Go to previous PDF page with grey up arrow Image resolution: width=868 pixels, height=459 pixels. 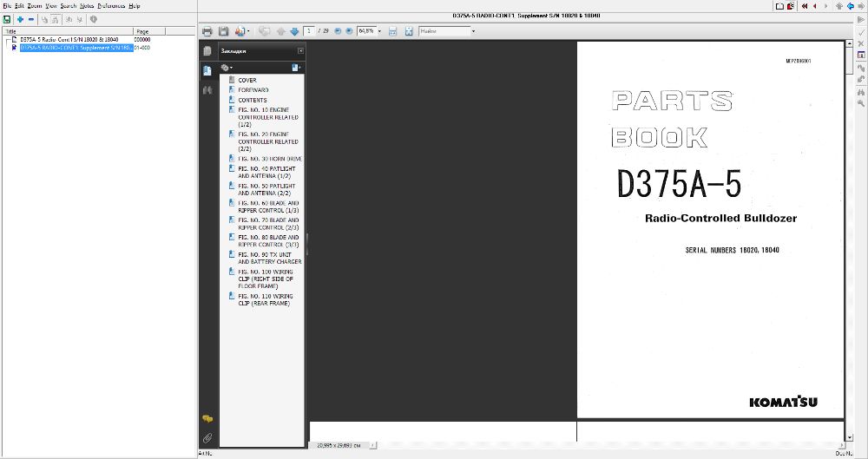[281, 31]
